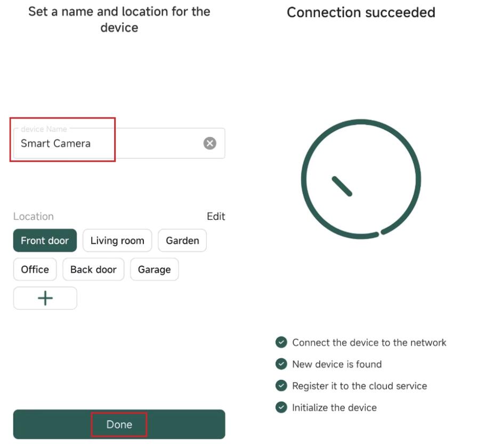Open Edit for the location list
The image size is (500, 448).
[216, 217]
